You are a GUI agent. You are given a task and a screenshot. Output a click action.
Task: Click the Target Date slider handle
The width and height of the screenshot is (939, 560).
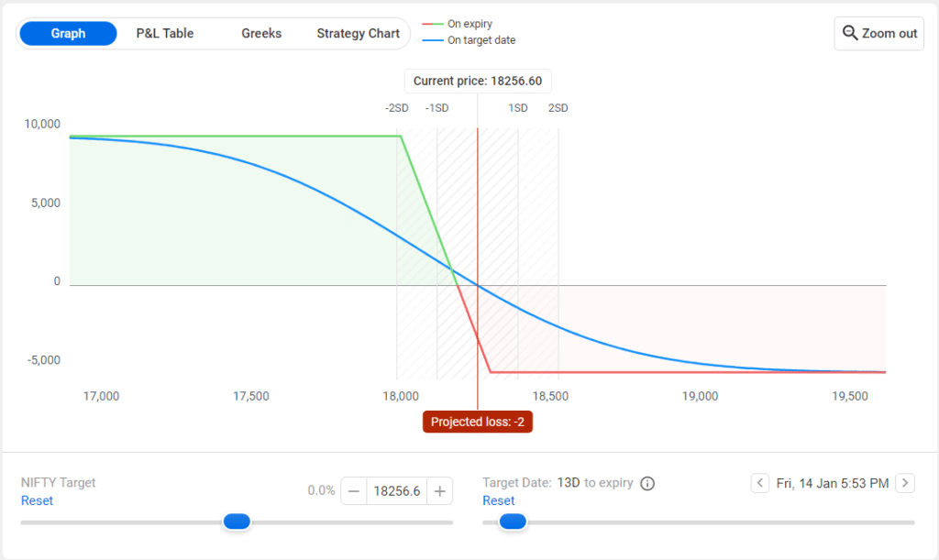click(x=514, y=521)
